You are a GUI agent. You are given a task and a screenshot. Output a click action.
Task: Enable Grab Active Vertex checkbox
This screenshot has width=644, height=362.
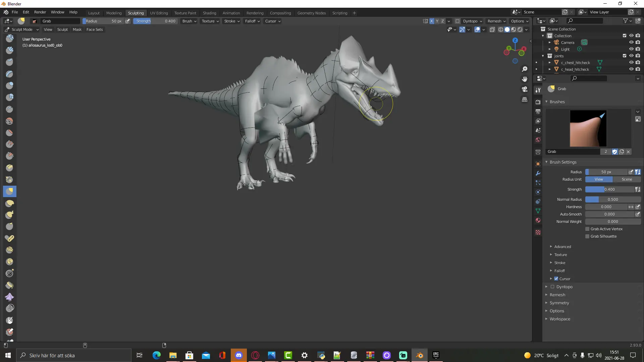587,229
